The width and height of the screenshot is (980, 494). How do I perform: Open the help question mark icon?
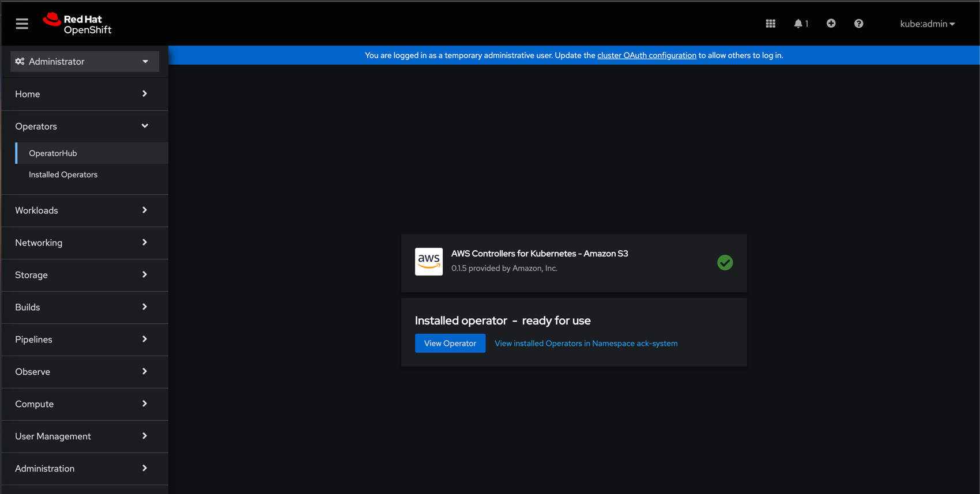click(x=858, y=24)
